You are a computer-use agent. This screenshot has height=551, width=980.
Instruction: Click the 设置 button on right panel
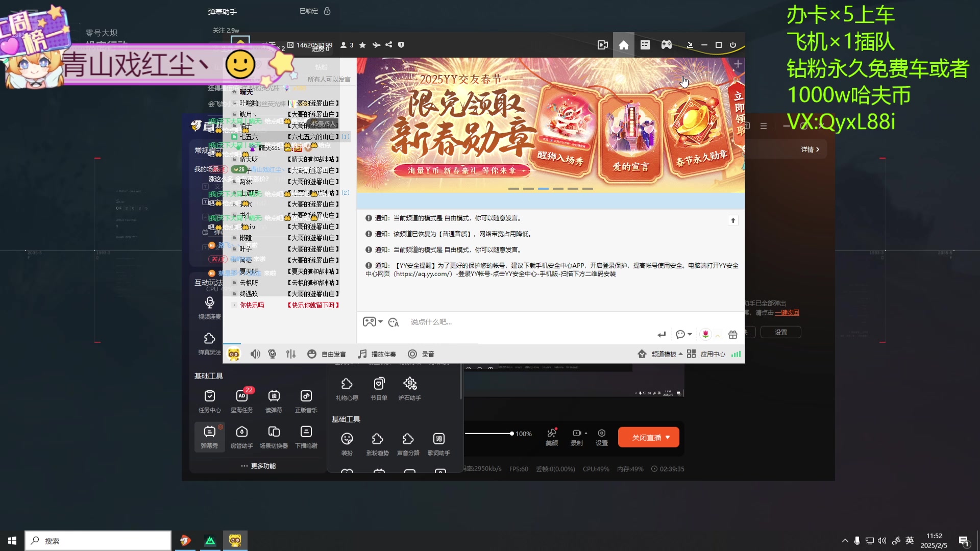[780, 332]
